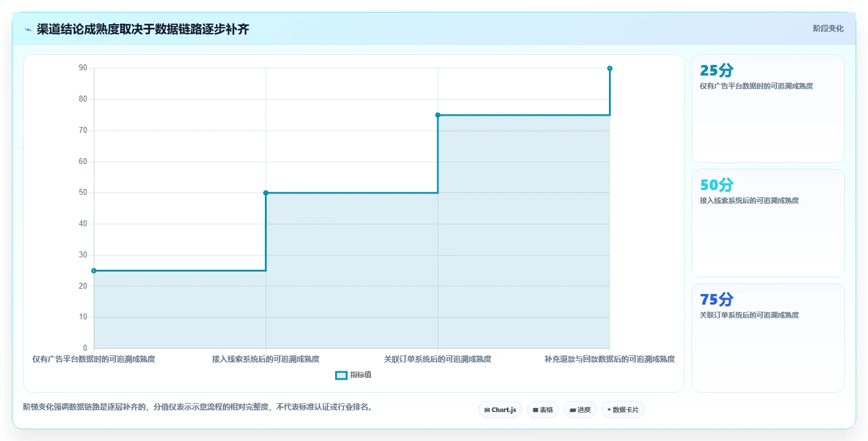The image size is (868, 441).
Task: Click the 指标值 legend color box
Action: [x=341, y=375]
